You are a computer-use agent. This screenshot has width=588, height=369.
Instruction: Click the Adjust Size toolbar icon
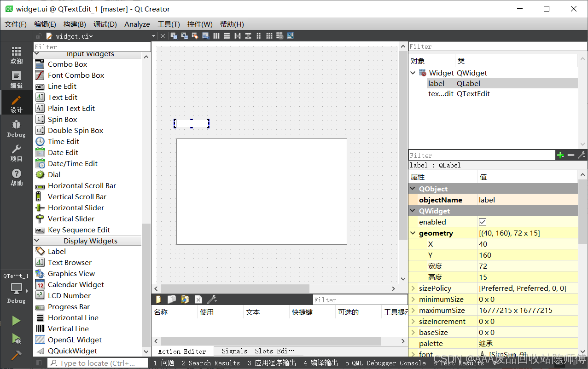point(291,36)
